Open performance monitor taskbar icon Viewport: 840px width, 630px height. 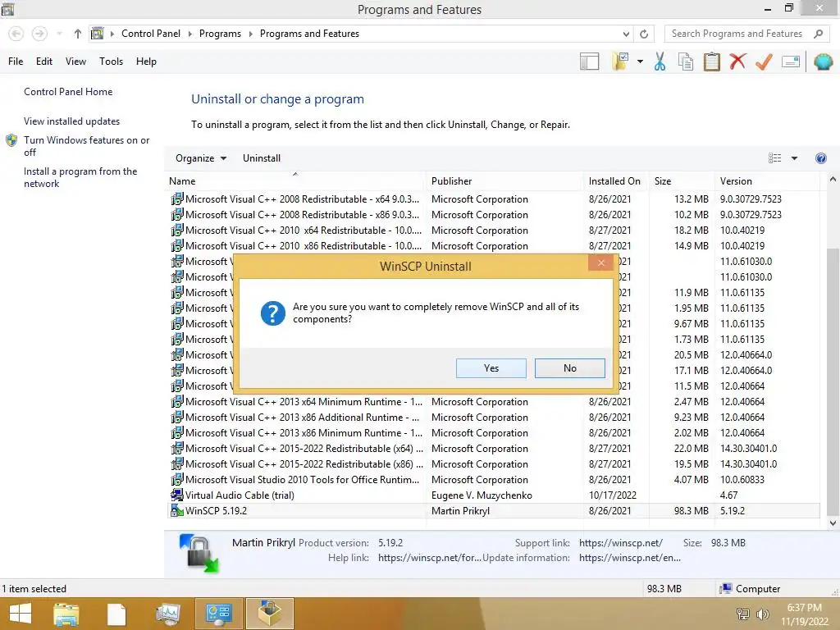tap(167, 614)
